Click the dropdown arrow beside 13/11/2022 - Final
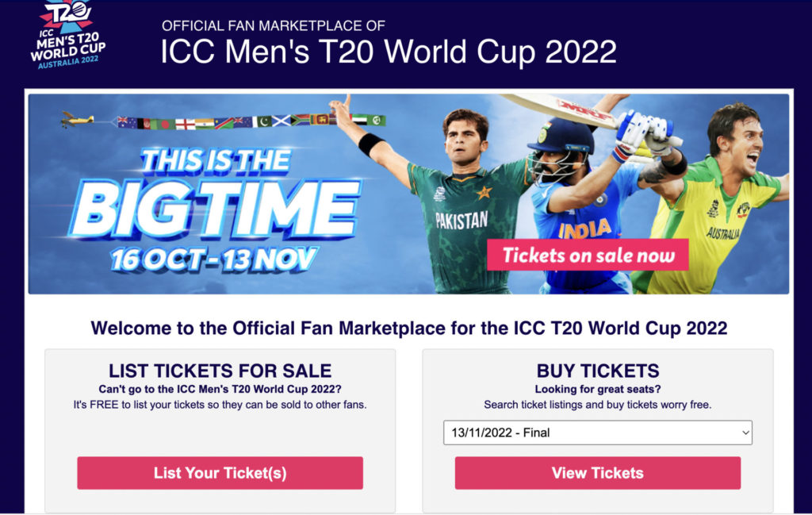Viewport: 812px width, 515px height. [x=744, y=432]
